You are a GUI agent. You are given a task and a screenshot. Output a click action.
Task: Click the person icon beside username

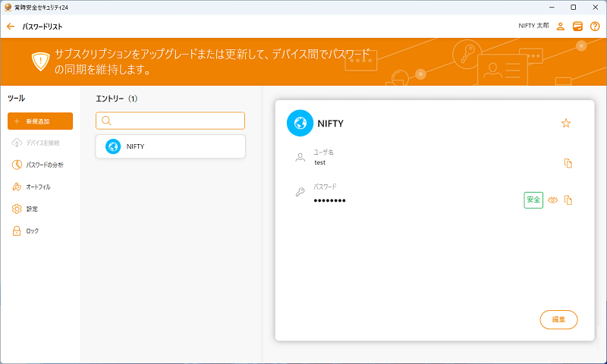tap(300, 158)
